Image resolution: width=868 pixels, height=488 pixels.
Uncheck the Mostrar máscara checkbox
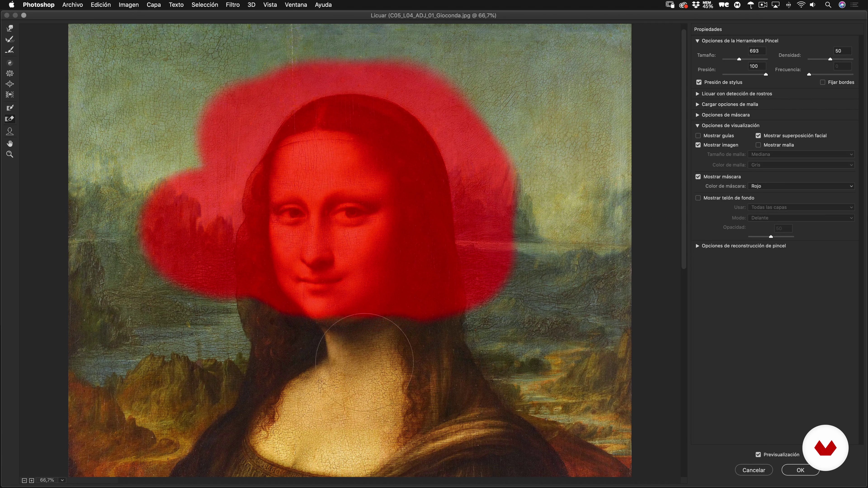[x=698, y=177]
